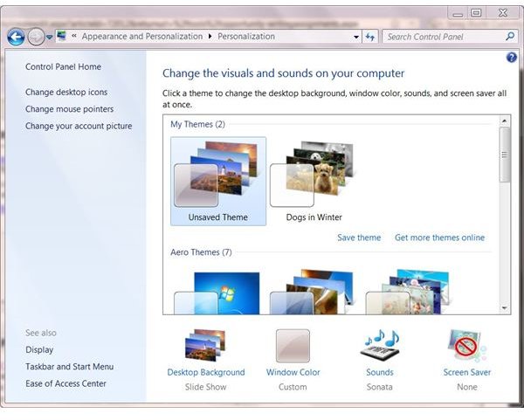Minimize the Personalization window
The image size is (524, 420).
click(x=458, y=13)
